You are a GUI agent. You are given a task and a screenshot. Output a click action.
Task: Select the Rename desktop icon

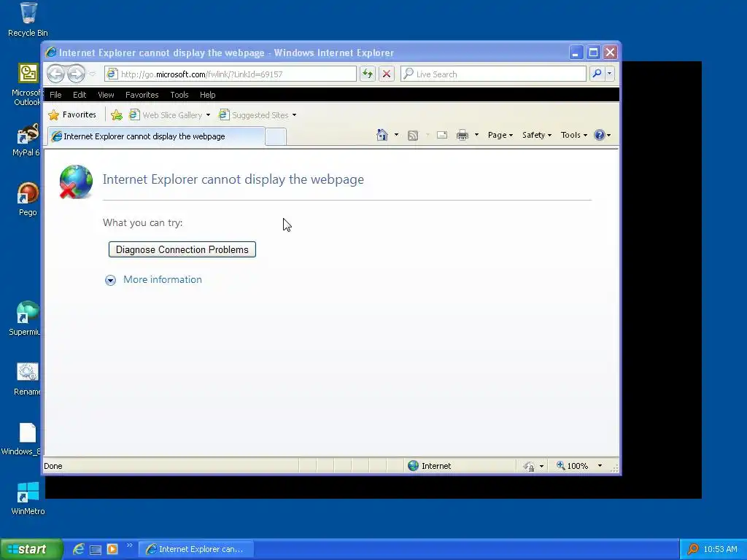28,378
